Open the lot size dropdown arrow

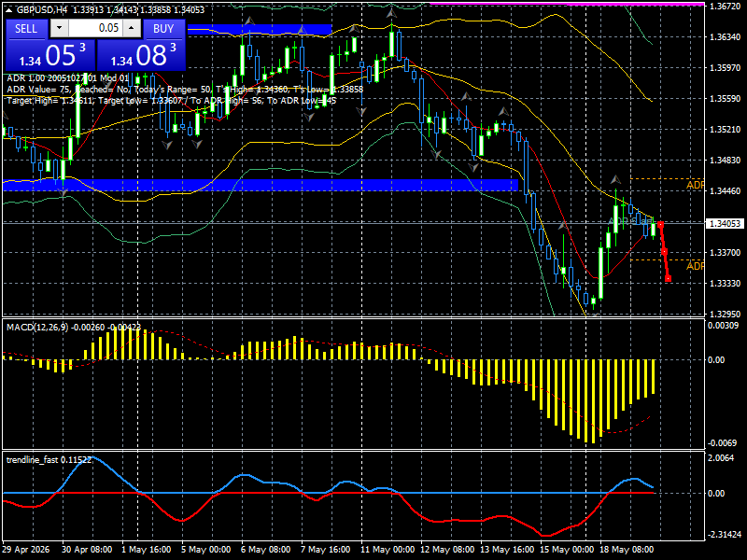pos(59,28)
